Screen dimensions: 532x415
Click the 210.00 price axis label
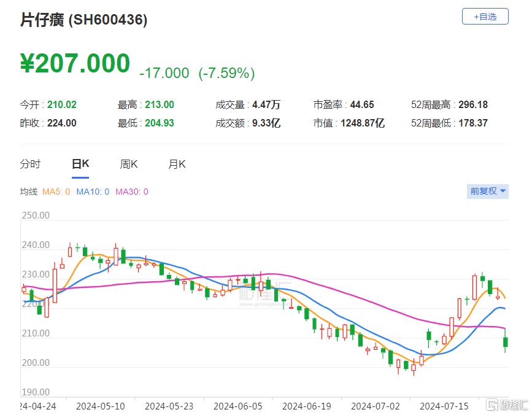(36, 333)
